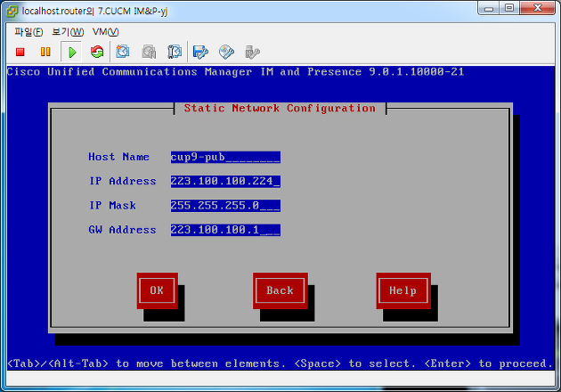Click the IP Address field 223.100.100.224

pyautogui.click(x=225, y=181)
